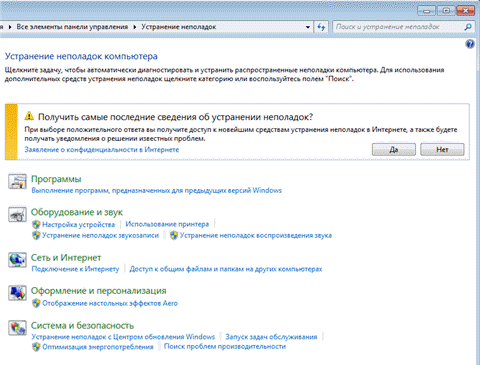480x365 pixels.
Task: Select Устранение неполадок breadcrumb
Action: coord(179,27)
